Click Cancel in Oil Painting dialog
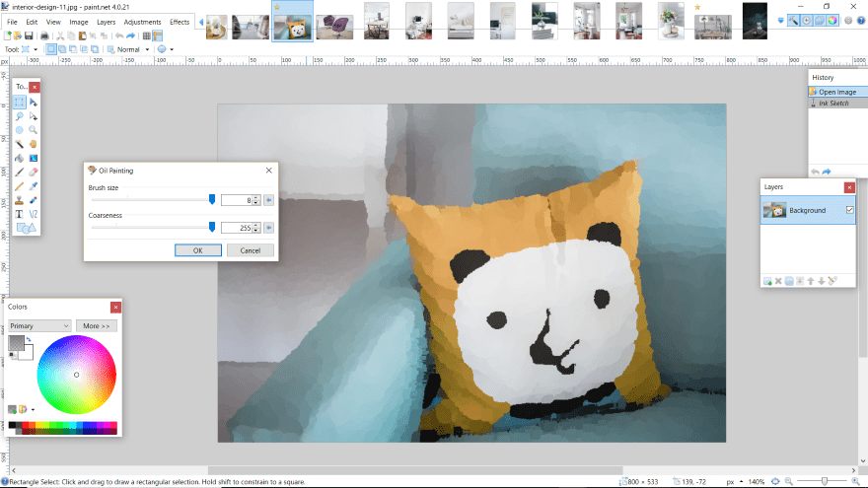 251,250
